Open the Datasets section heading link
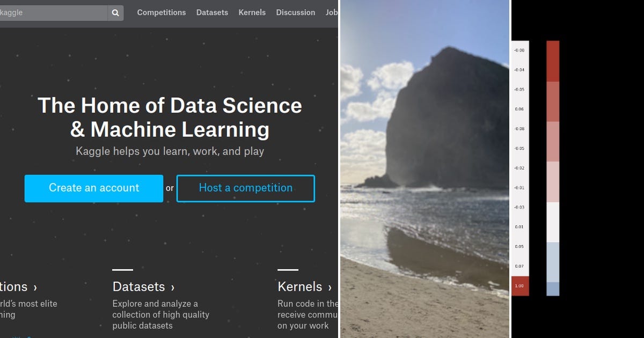Screen dimensions: 644x338 139,286
